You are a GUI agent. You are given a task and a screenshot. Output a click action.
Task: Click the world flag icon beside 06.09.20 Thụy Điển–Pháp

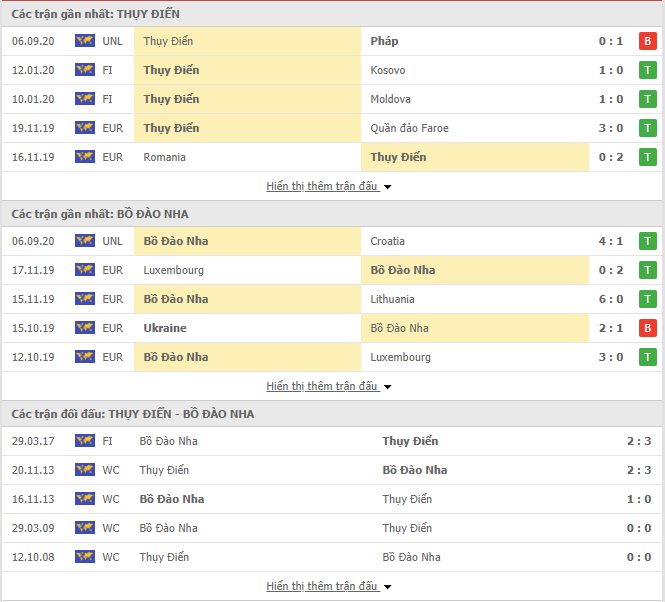(85, 41)
